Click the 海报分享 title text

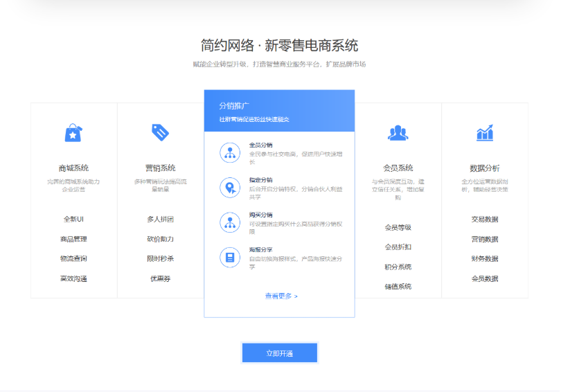click(x=260, y=249)
